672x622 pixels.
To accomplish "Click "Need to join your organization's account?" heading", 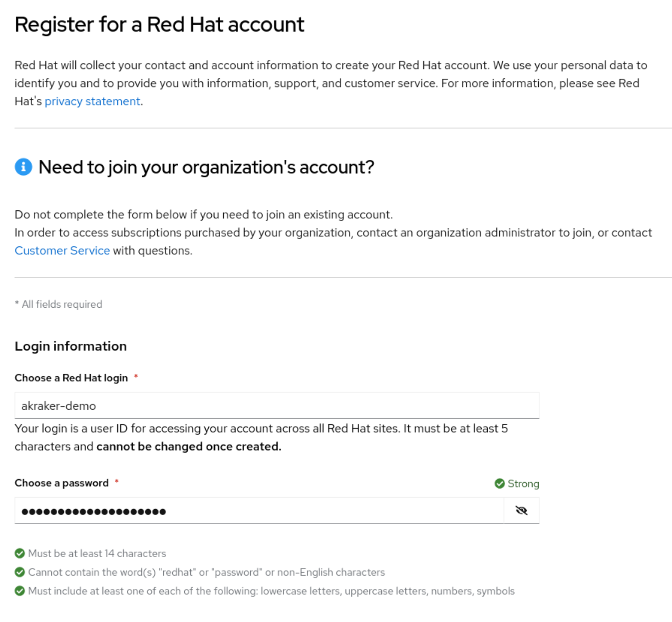I will [206, 167].
